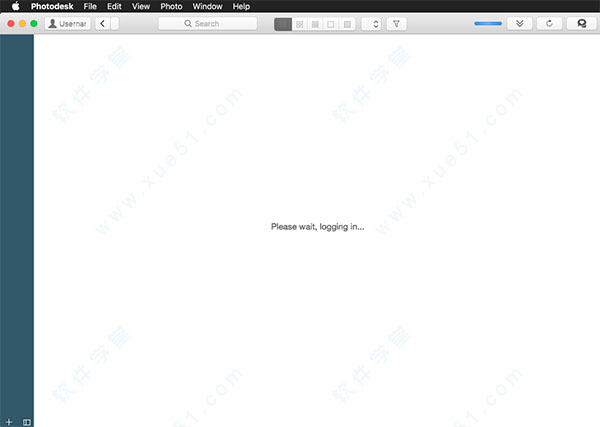Open the comments speech-bubble button

pyautogui.click(x=582, y=24)
